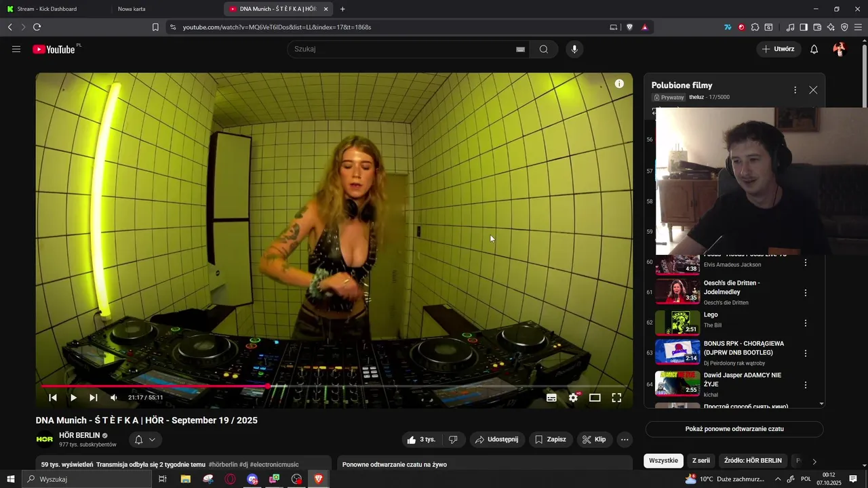This screenshot has height=488, width=868.
Task: Open options for Lego playlist item
Action: (x=806, y=323)
